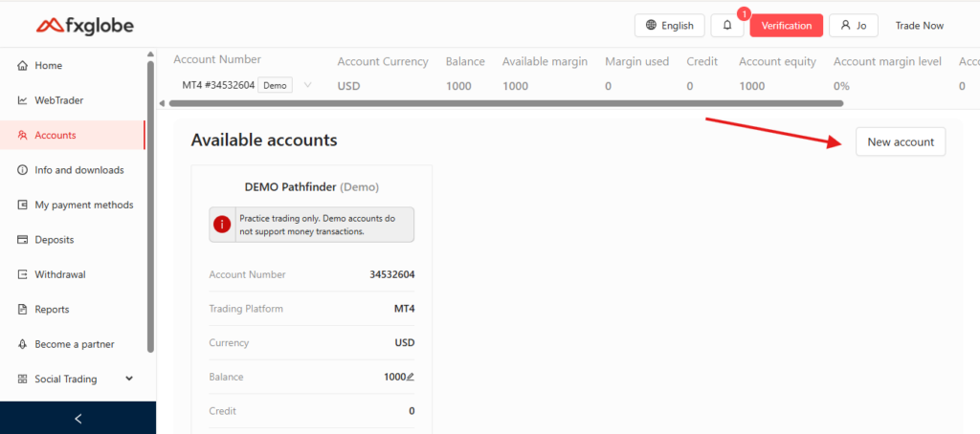This screenshot has height=434, width=980.
Task: Click the Trading Platform value MT4
Action: [405, 309]
